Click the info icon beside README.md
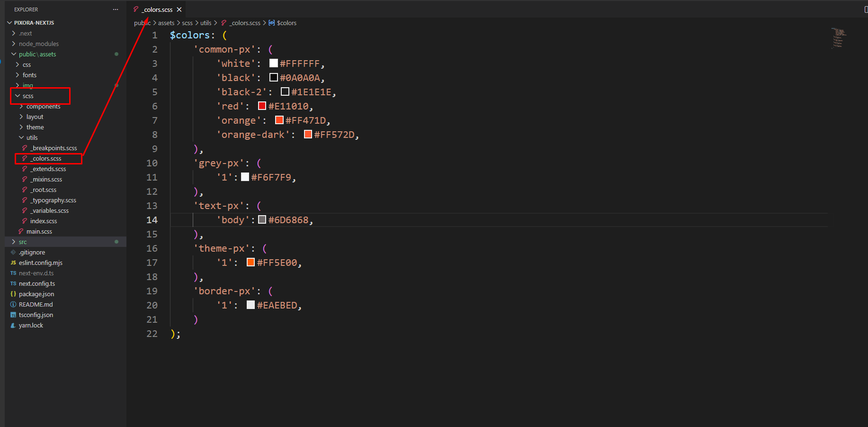This screenshot has height=427, width=868. pos(13,304)
